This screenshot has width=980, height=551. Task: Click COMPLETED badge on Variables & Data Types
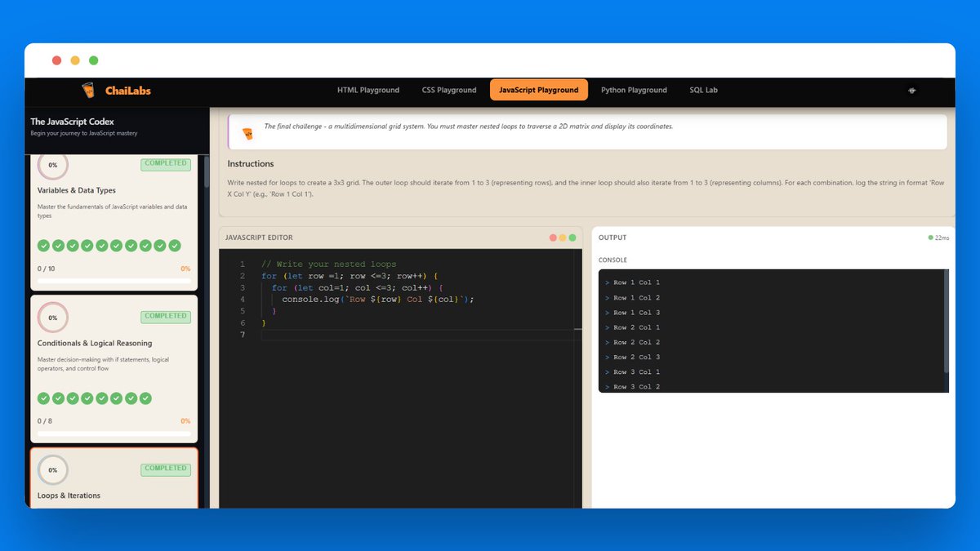pyautogui.click(x=166, y=163)
